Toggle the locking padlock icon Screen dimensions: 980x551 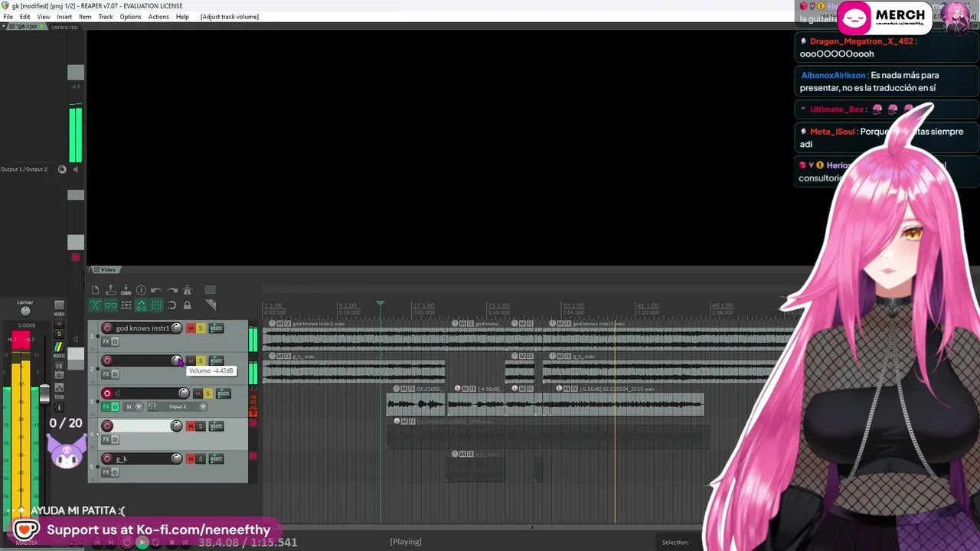point(187,305)
